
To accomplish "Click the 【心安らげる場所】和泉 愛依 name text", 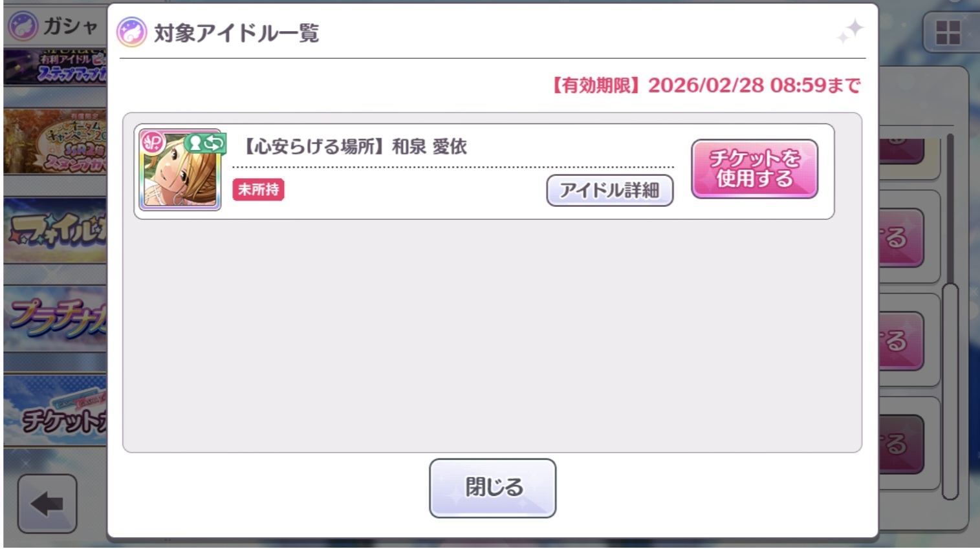I will (354, 147).
